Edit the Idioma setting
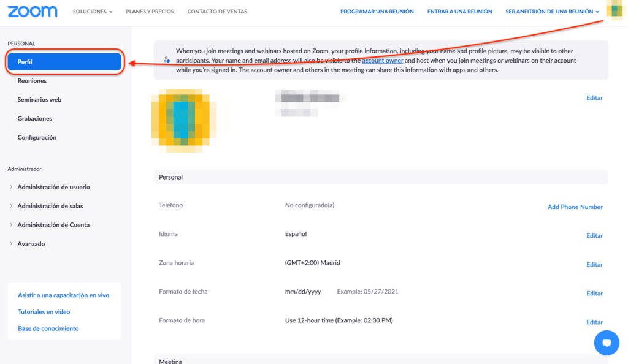 594,235
